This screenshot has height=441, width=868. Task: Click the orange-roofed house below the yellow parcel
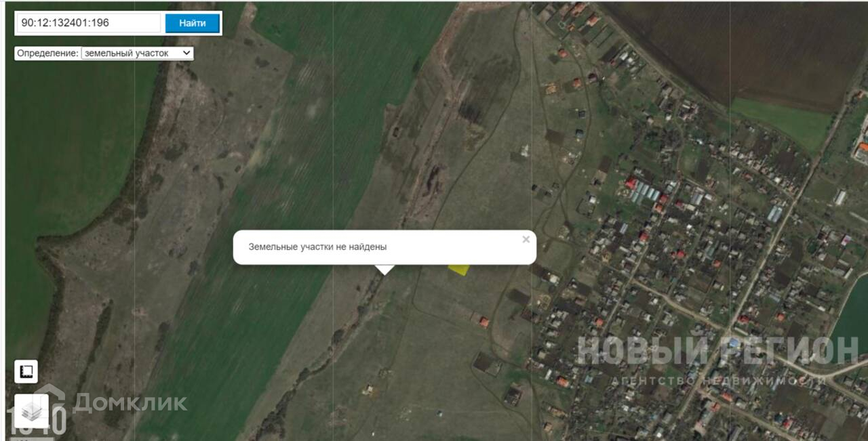pyautogui.click(x=484, y=322)
